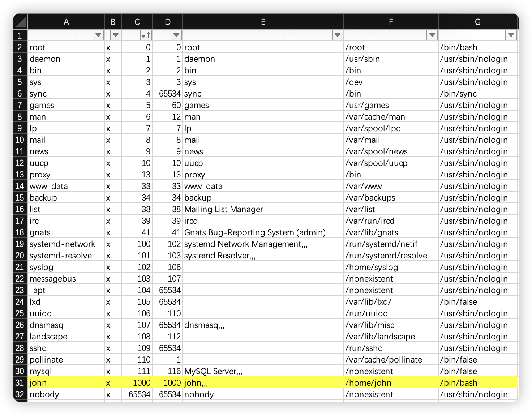Click 1000 in column C of john row
532x415 pixels.
point(137,383)
